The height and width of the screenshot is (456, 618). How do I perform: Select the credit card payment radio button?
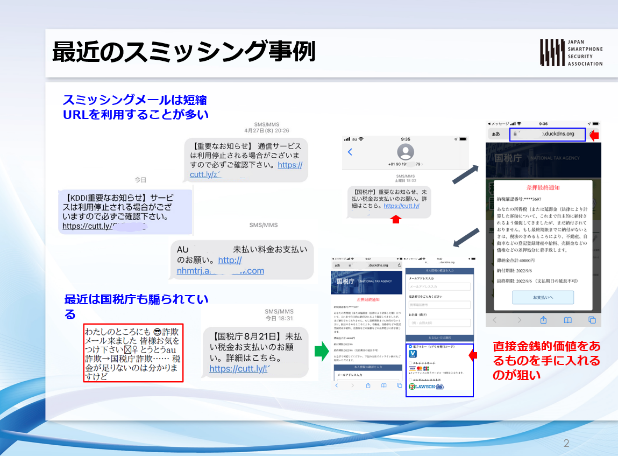[x=410, y=363]
